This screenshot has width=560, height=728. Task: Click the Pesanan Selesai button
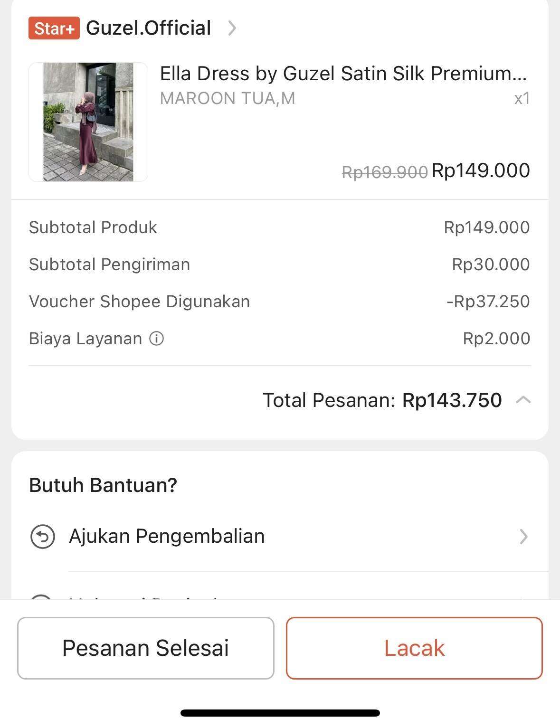146,648
